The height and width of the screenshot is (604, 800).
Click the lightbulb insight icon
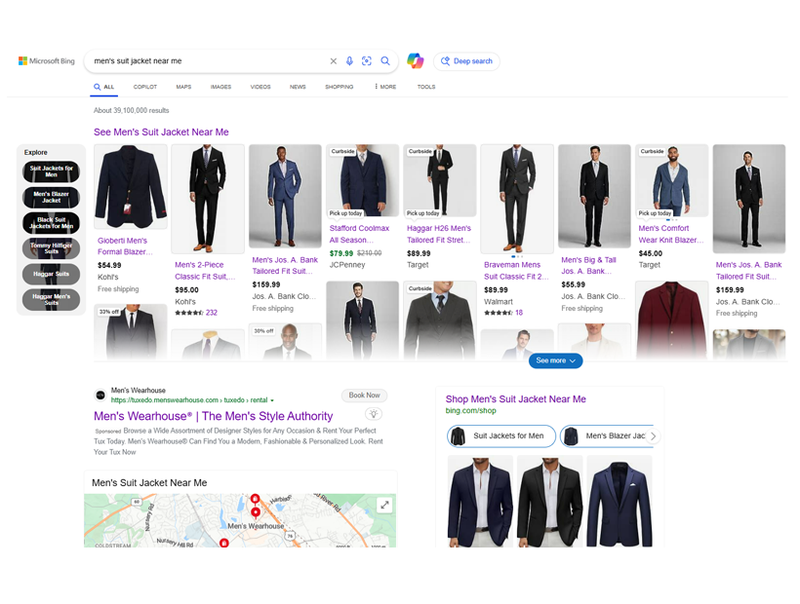(373, 414)
